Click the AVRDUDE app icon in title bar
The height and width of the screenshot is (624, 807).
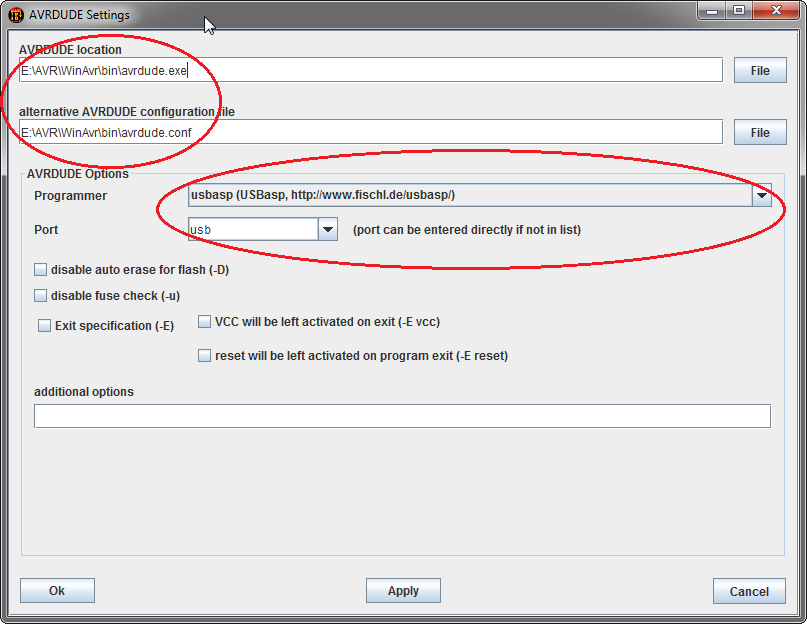16,15
